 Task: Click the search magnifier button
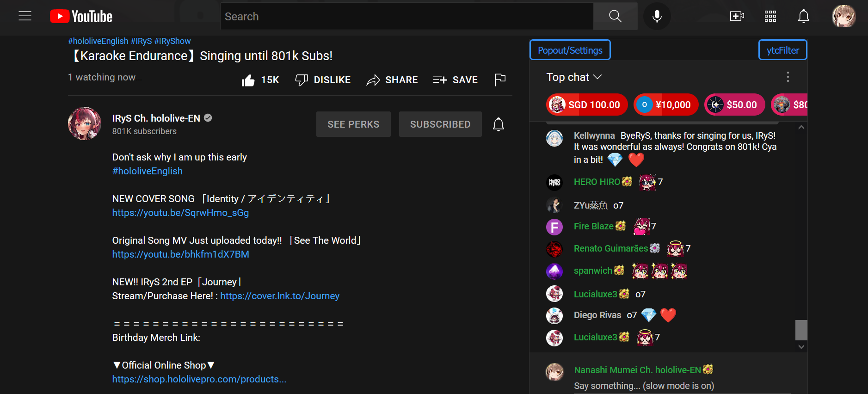click(615, 16)
